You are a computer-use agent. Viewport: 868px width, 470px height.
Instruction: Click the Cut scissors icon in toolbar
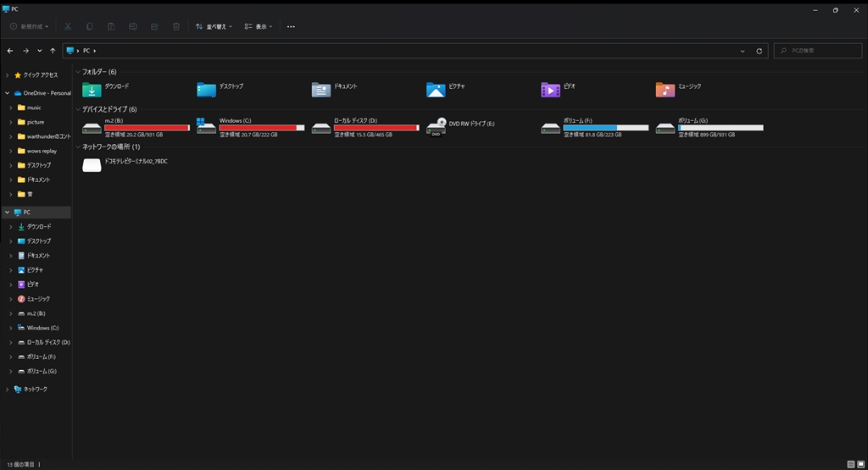[68, 26]
